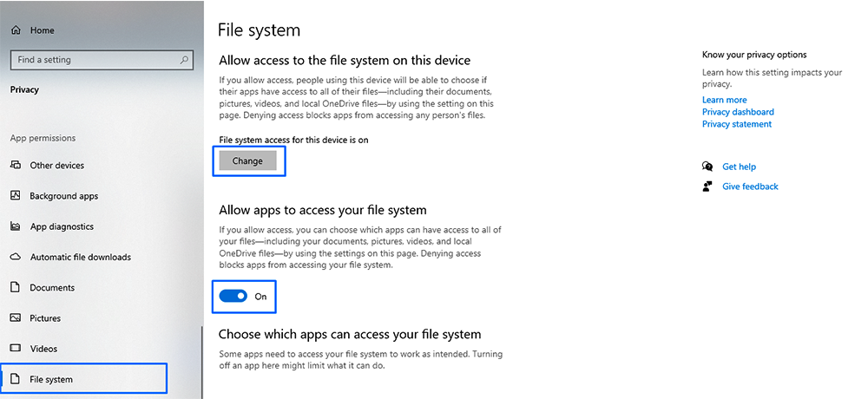The image size is (868, 399).
Task: Turn off app access to file system toggle
Action: (x=233, y=296)
